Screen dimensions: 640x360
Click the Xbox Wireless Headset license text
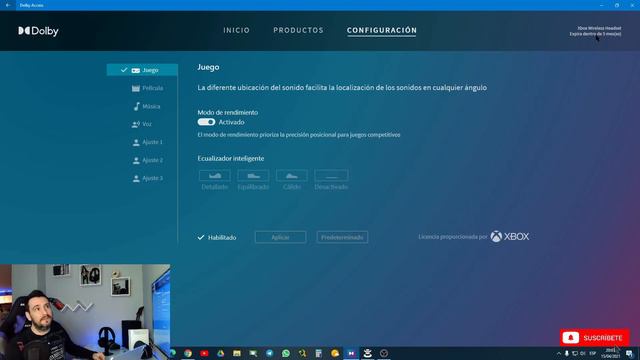pyautogui.click(x=596, y=31)
